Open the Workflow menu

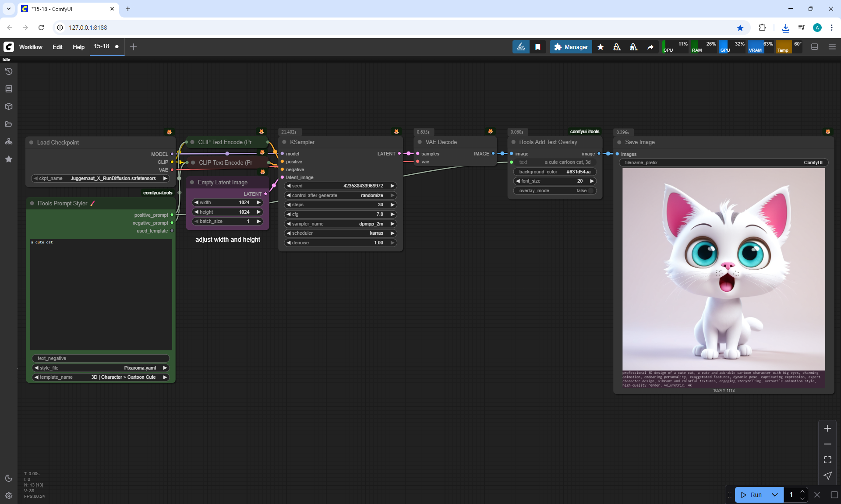pos(31,47)
